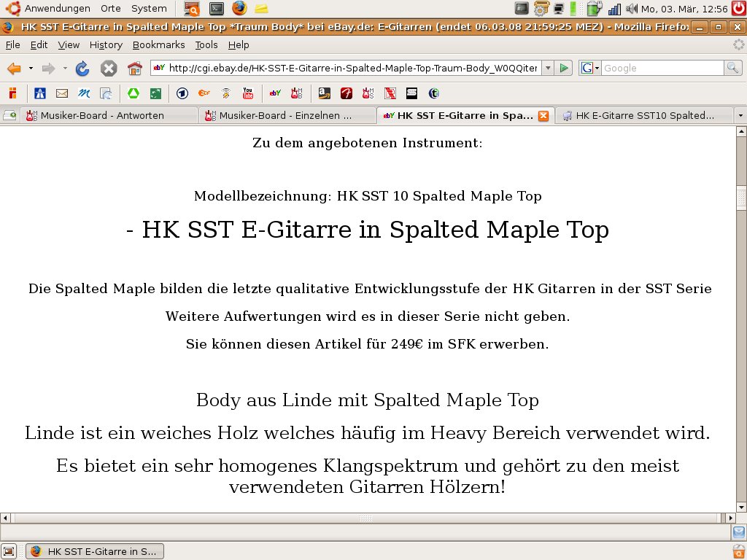747x560 pixels.
Task: Open the red-striped 'R' bookmark icon
Action: [x=390, y=93]
